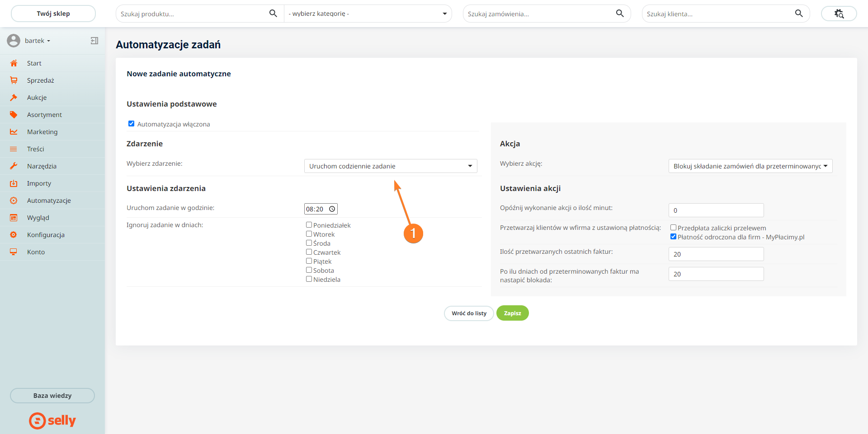Click the Opóźnij wykonanie akcji minutes field
This screenshot has height=434, width=868.
click(716, 210)
